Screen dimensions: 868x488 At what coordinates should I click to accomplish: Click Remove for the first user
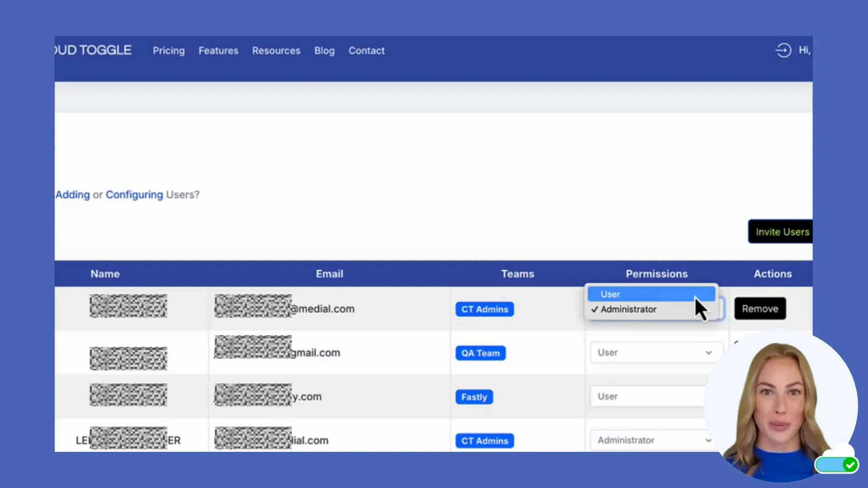759,309
